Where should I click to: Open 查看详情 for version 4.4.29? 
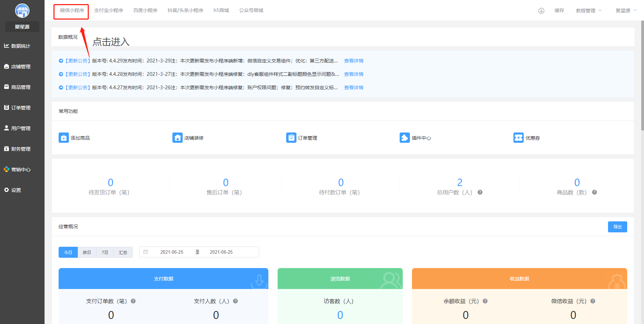[x=354, y=61]
